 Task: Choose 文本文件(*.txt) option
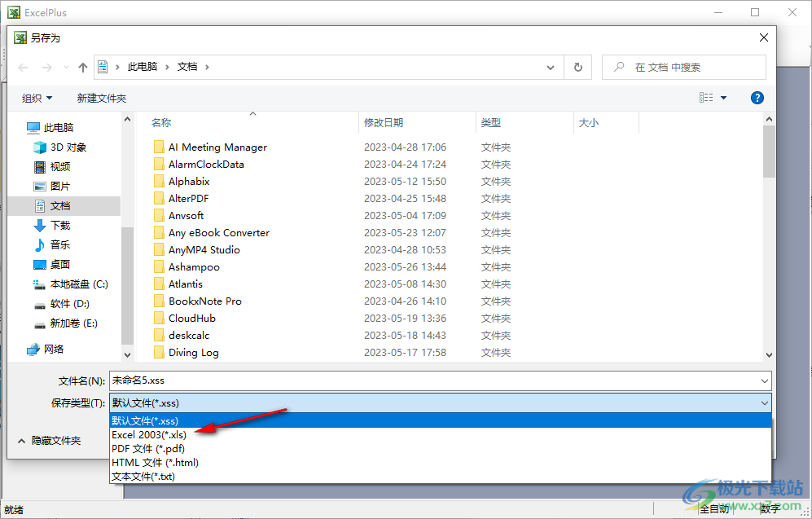click(441, 477)
